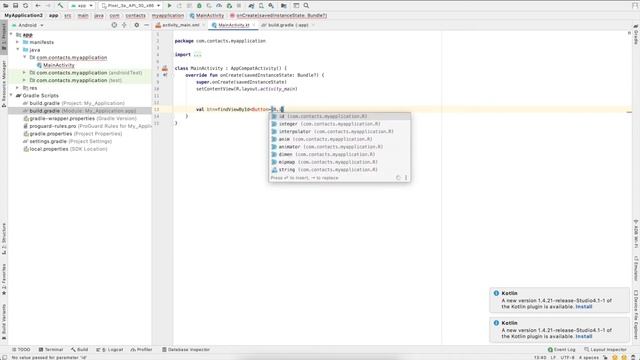Open the SDK Manager toolbar icon
The width and height of the screenshot is (640, 360).
click(271, 6)
